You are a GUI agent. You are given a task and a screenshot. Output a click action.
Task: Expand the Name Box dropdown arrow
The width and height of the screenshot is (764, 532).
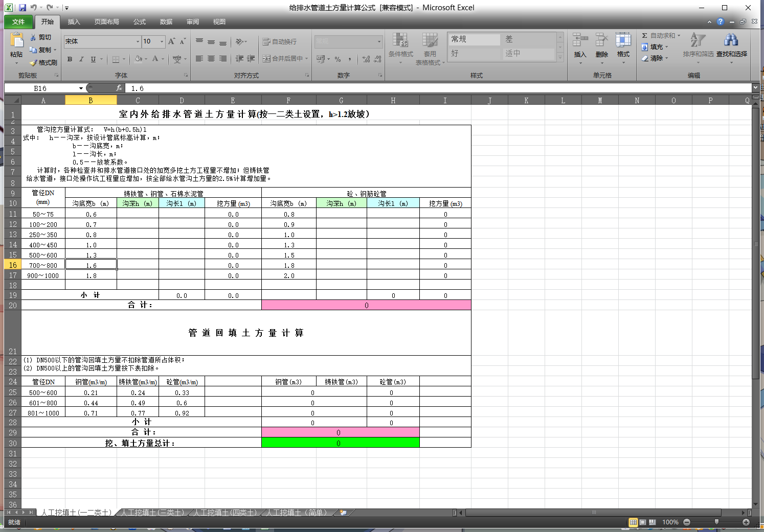[x=81, y=88]
